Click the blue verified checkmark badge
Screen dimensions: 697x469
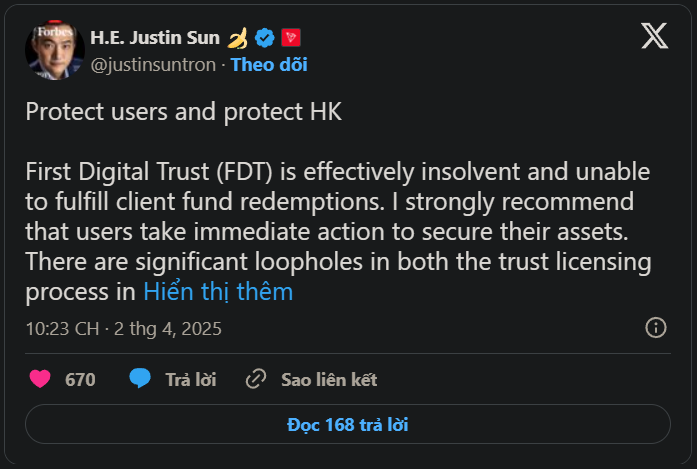pos(264,38)
